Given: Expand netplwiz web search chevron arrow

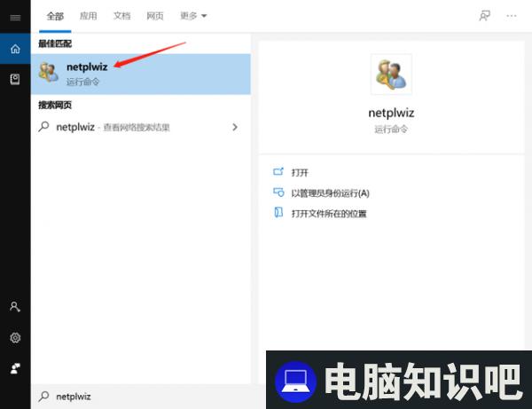Looking at the screenshot, I should [x=235, y=127].
